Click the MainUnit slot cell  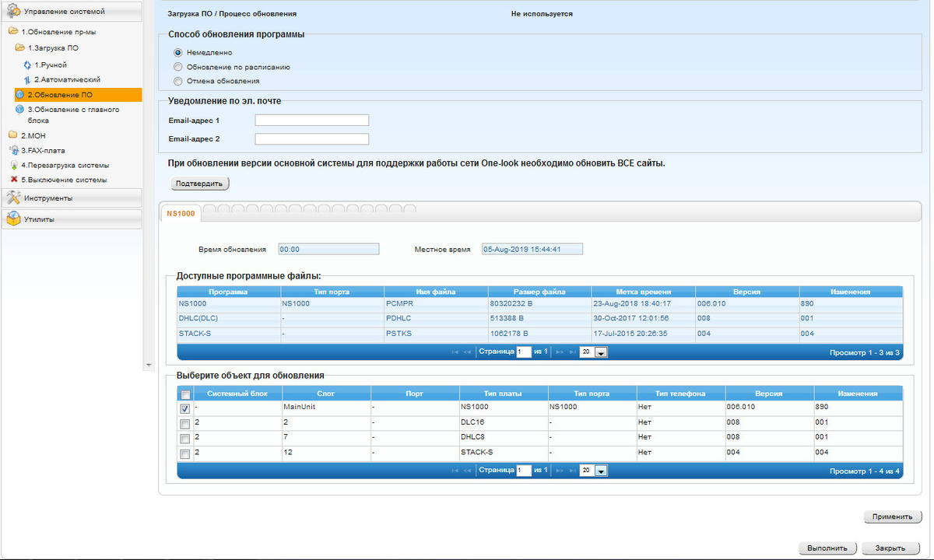tap(326, 408)
